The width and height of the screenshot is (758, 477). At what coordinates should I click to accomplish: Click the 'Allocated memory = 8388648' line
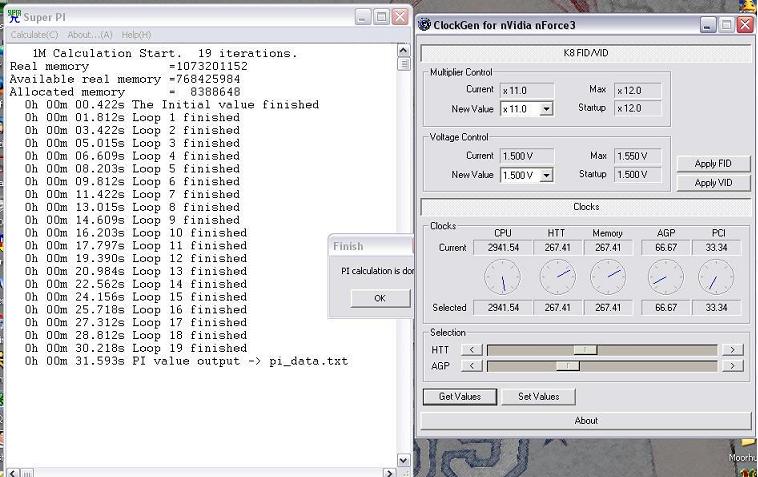tap(125, 92)
